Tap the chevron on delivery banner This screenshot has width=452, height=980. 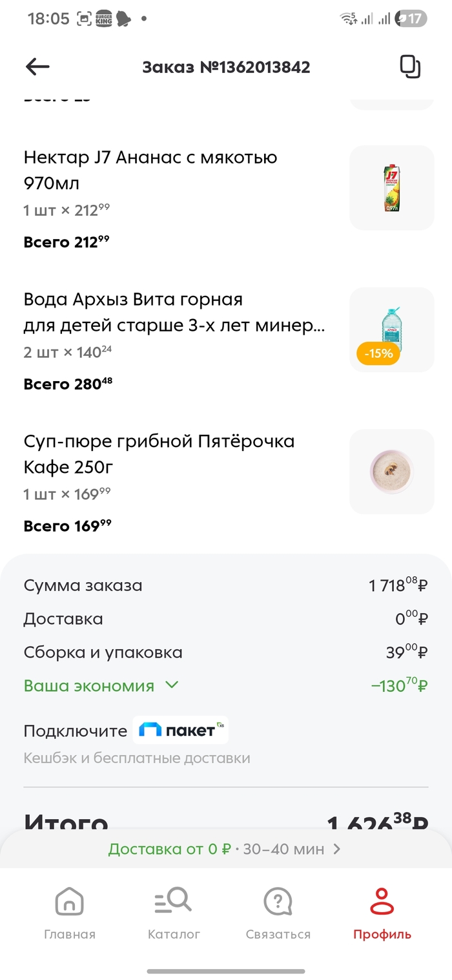[337, 849]
